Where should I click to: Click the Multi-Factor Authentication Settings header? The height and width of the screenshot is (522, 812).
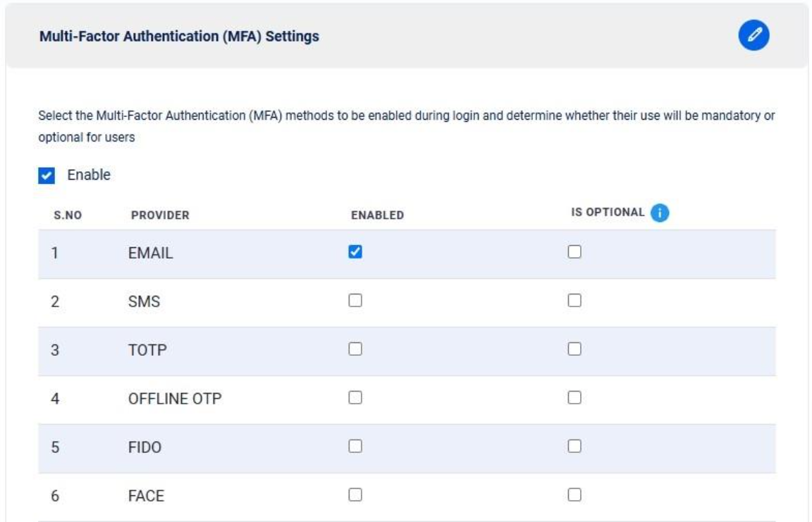[179, 37]
